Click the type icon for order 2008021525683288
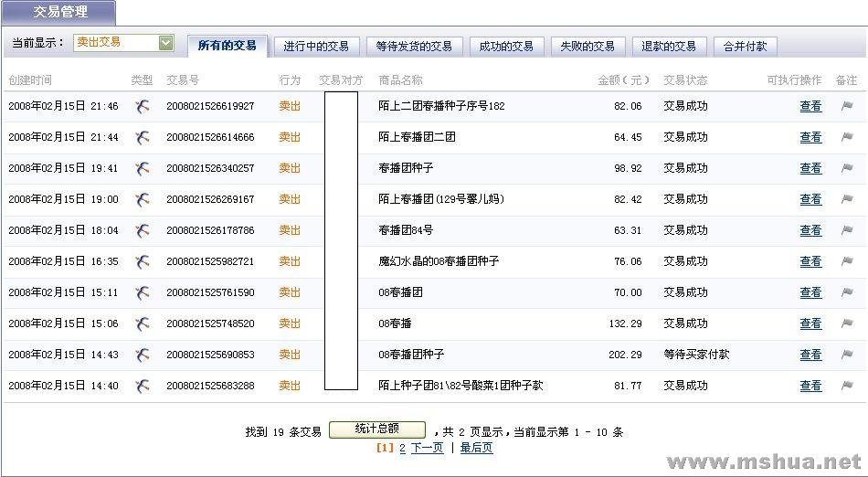The height and width of the screenshot is (477, 868). (142, 386)
